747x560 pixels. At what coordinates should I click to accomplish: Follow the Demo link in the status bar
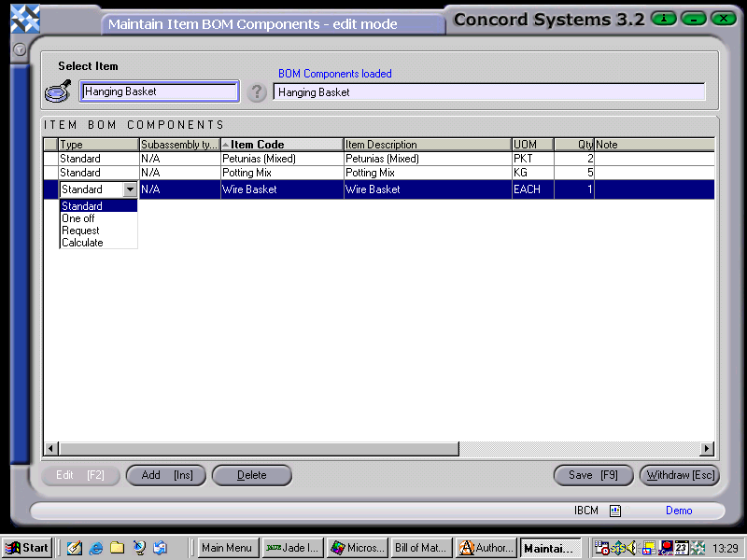[x=679, y=511]
